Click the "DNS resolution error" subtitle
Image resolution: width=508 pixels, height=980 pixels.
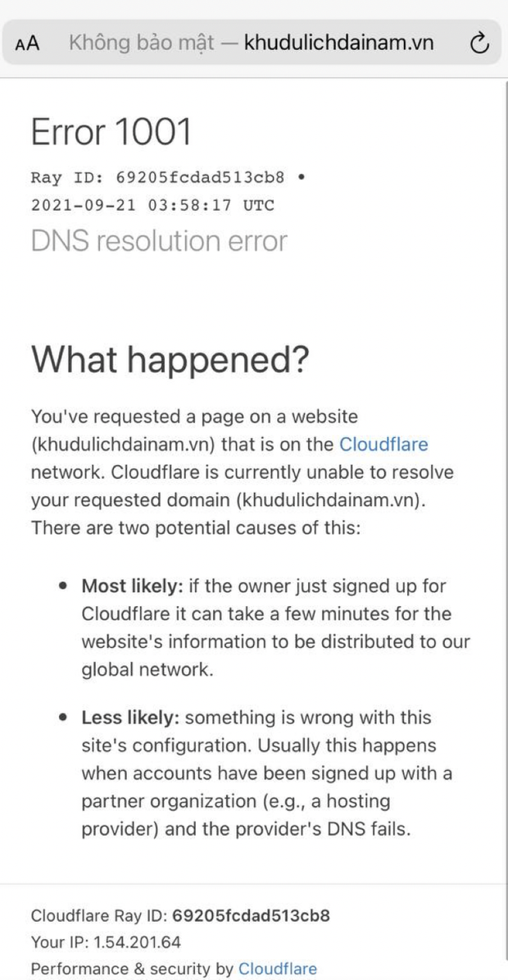[x=159, y=241]
